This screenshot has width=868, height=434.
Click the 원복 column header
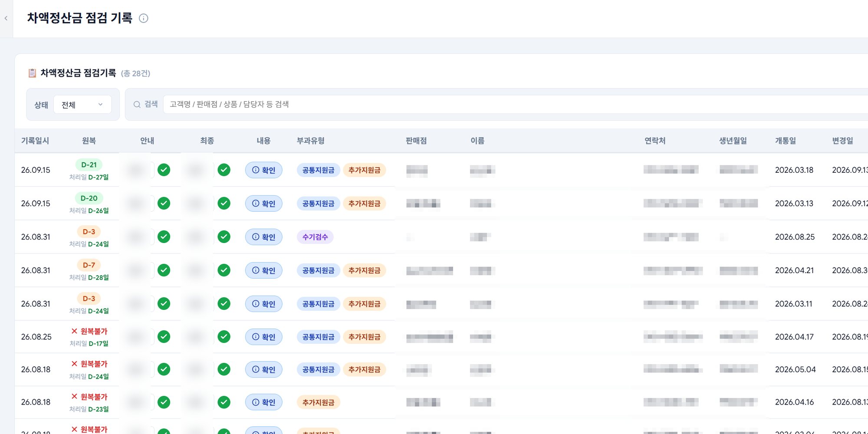(89, 141)
